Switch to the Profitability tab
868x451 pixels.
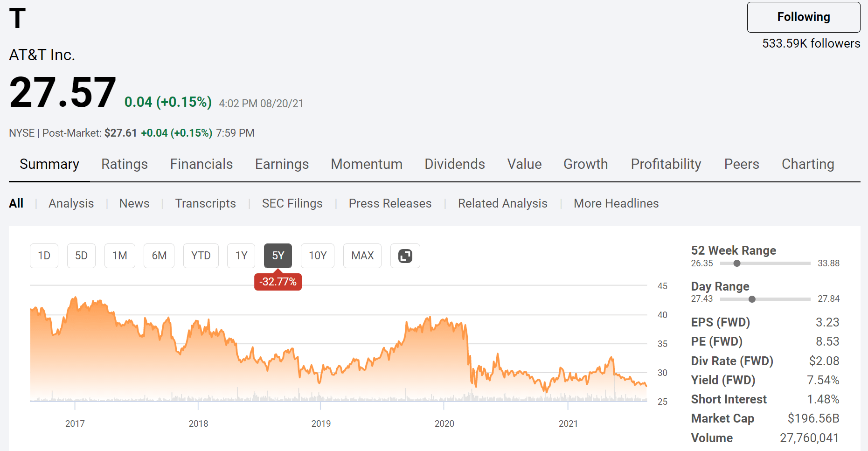coord(666,164)
